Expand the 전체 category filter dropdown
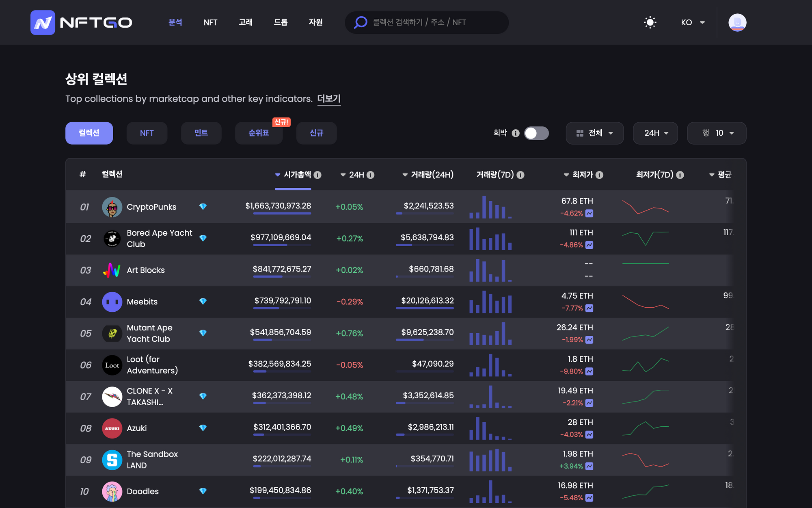The height and width of the screenshot is (508, 812). pos(594,133)
